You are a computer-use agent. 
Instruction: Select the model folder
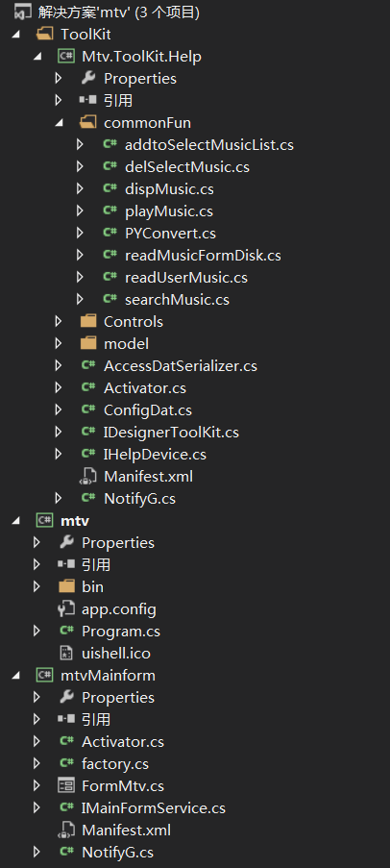[126, 344]
